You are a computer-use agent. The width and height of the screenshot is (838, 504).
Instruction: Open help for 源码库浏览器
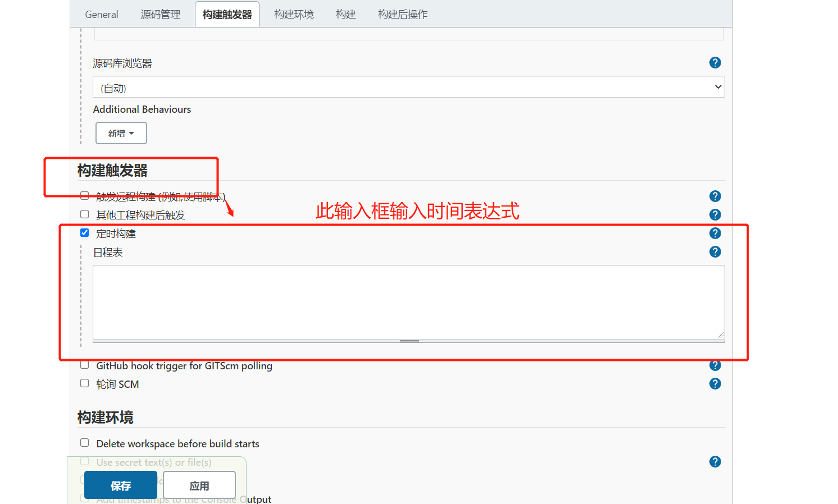pos(715,63)
